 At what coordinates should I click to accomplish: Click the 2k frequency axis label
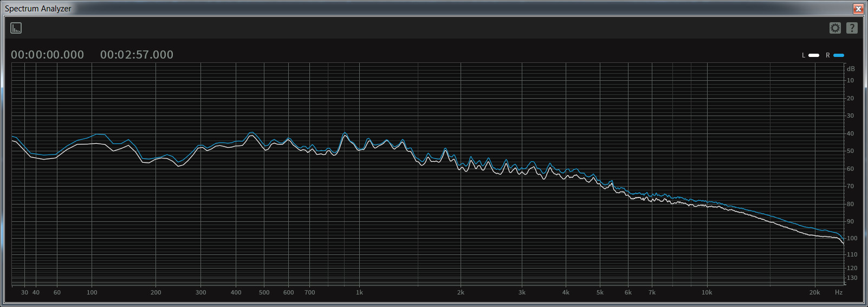pos(461,292)
